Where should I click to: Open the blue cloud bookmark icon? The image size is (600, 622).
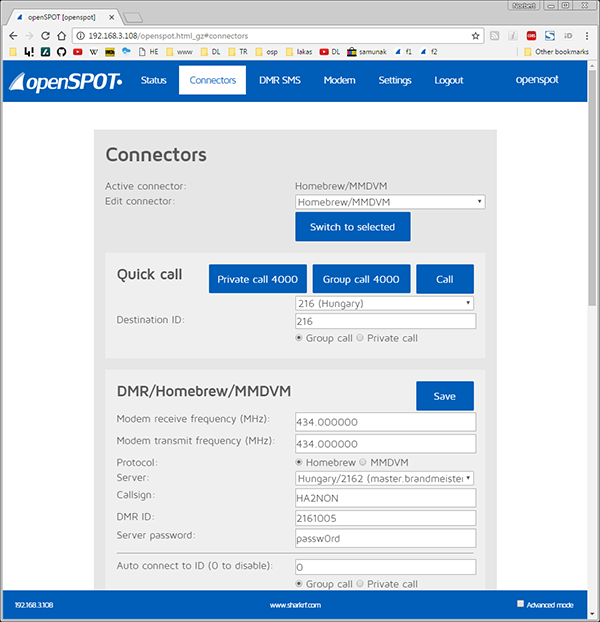[126, 51]
